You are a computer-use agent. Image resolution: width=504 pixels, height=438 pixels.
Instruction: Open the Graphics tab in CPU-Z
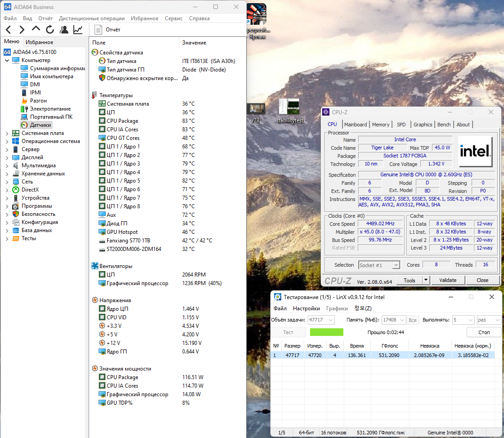423,125
